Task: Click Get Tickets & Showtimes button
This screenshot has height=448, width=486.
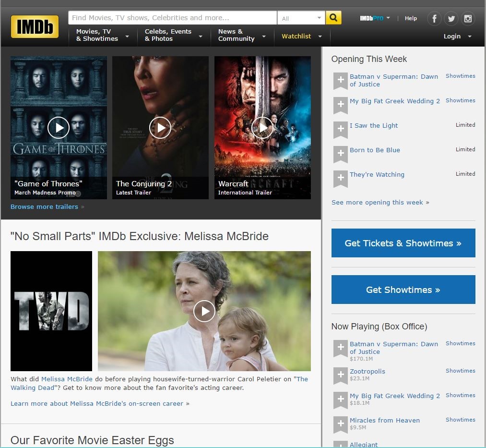Action: (x=403, y=243)
